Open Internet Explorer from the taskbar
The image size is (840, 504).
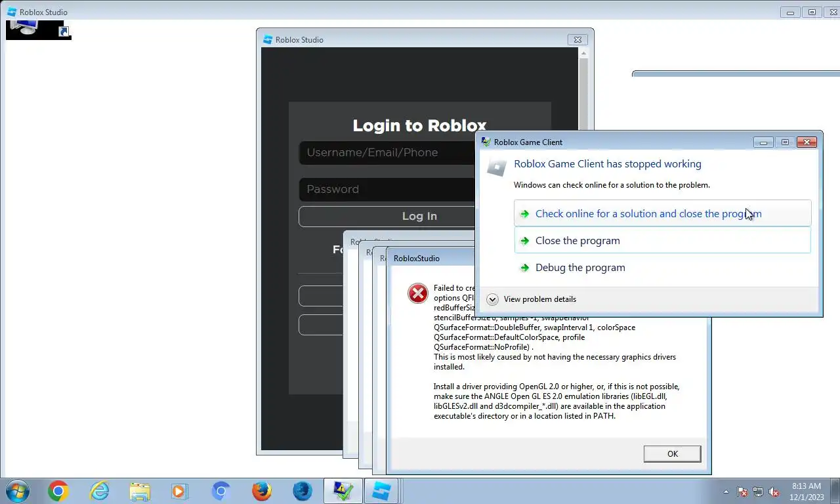coord(99,491)
